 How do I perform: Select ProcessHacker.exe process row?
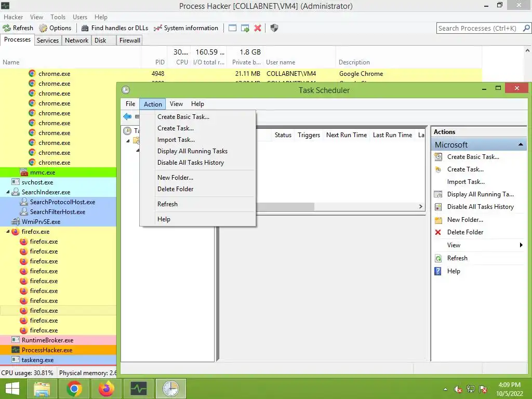coord(58,350)
